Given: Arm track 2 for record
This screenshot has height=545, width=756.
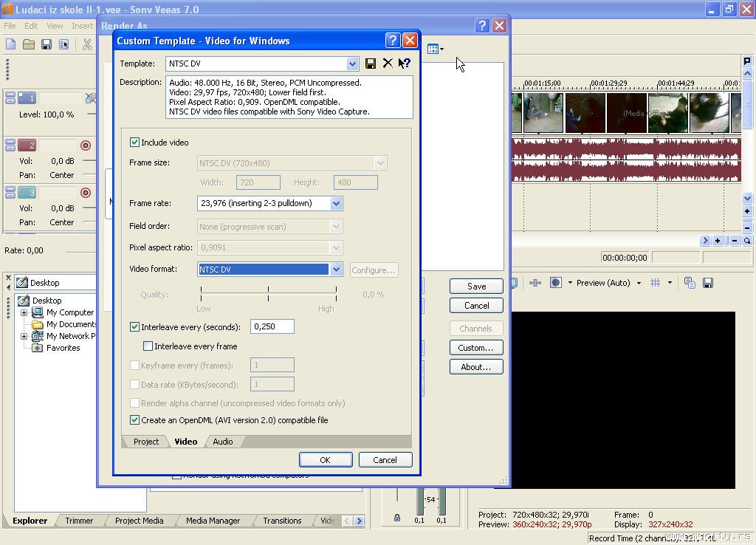Looking at the screenshot, I should (85, 145).
